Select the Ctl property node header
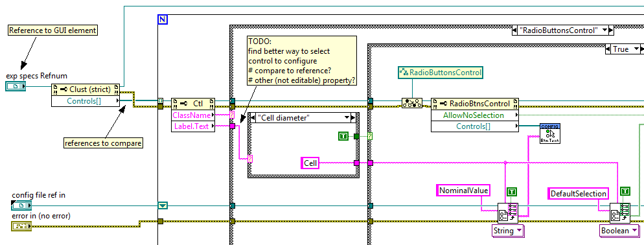Viewport: 644px width, 245px height. (193, 104)
